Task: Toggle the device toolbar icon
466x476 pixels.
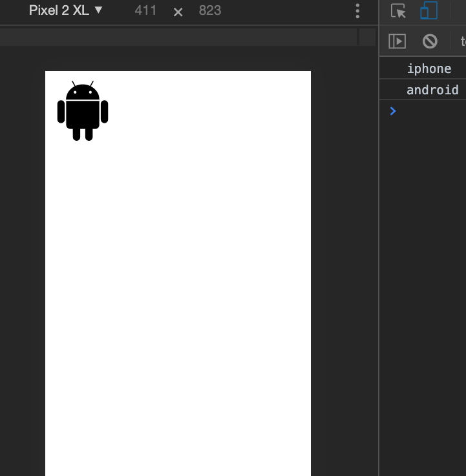Action: coord(429,10)
